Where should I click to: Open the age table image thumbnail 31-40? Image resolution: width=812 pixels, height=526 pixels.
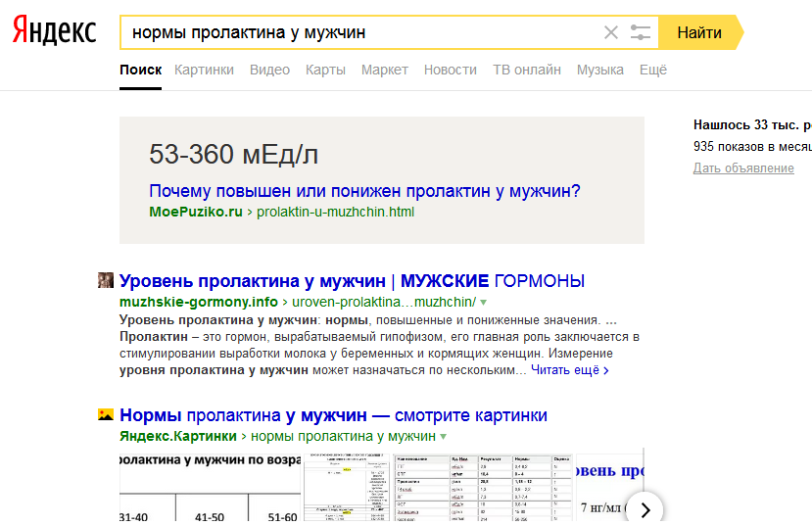pos(211,487)
